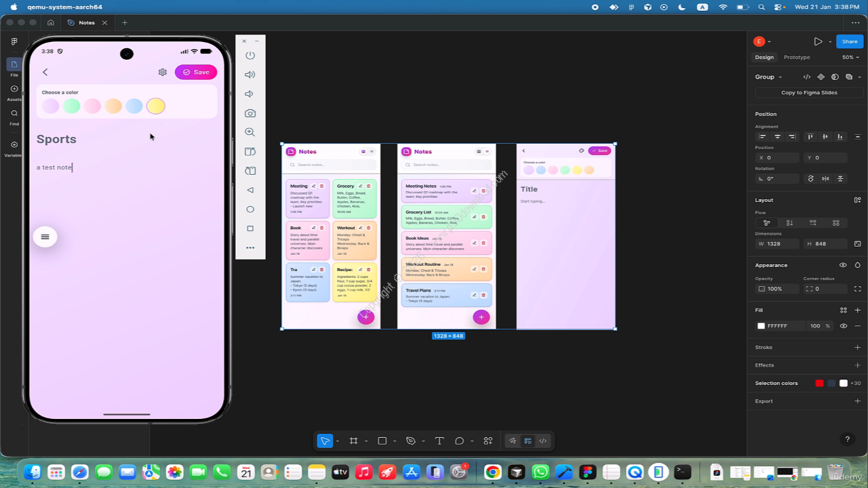This screenshot has width=868, height=488.
Task: Toggle Dev Mode in the bottom toolbar
Action: tap(542, 441)
